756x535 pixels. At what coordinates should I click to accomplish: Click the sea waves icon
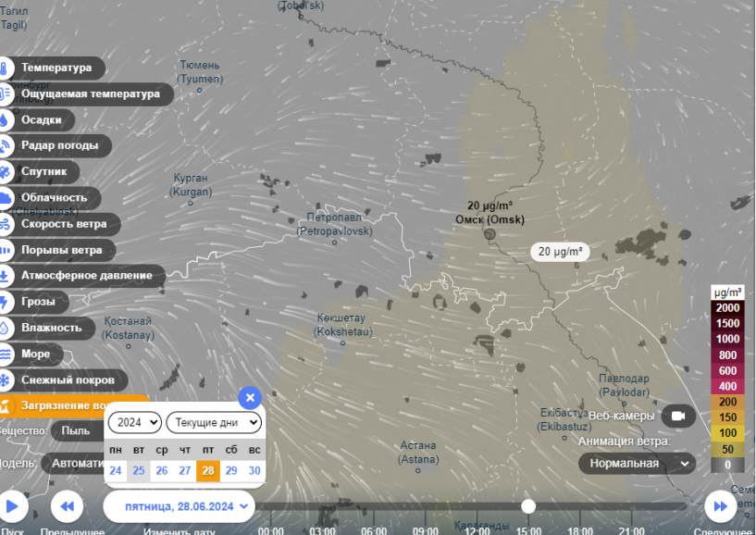coord(4,355)
